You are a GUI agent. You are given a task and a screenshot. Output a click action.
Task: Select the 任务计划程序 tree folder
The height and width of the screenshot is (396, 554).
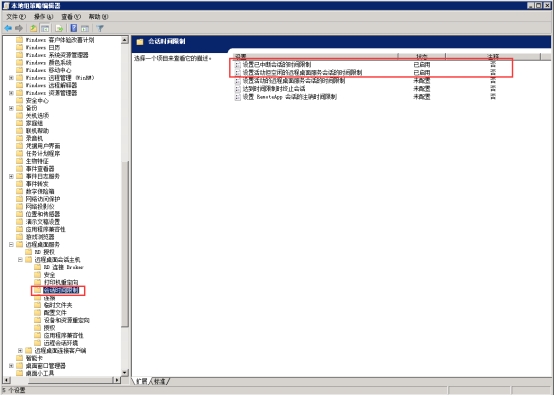(x=43, y=153)
